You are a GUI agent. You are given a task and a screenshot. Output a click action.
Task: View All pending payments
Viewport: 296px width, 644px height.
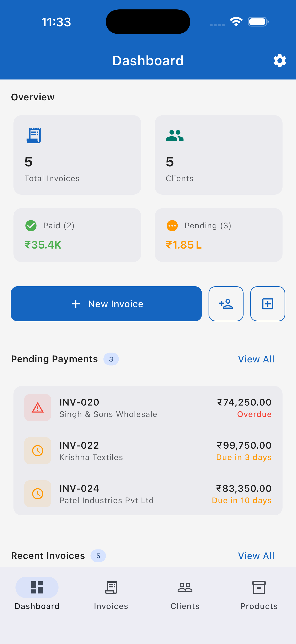[x=256, y=359]
